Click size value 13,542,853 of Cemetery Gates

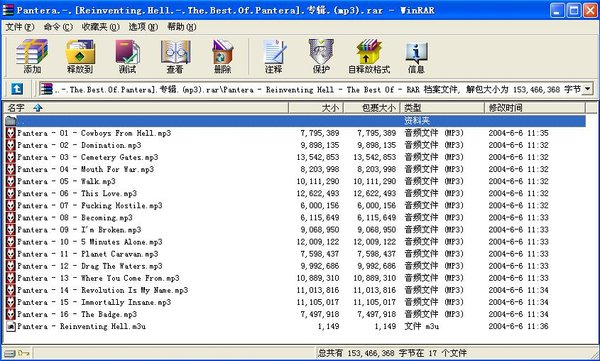[318, 157]
